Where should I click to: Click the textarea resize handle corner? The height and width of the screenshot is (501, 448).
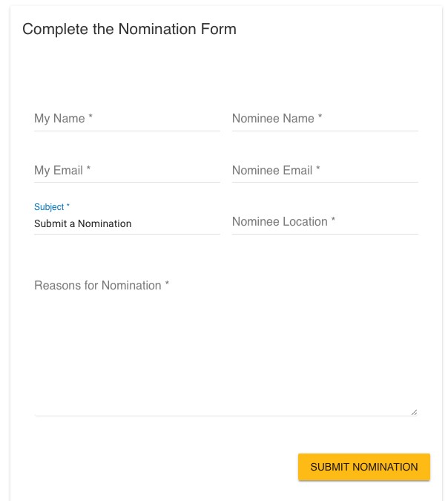point(414,412)
